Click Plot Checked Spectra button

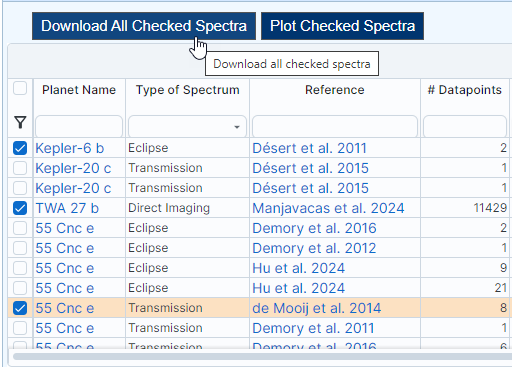coord(342,26)
